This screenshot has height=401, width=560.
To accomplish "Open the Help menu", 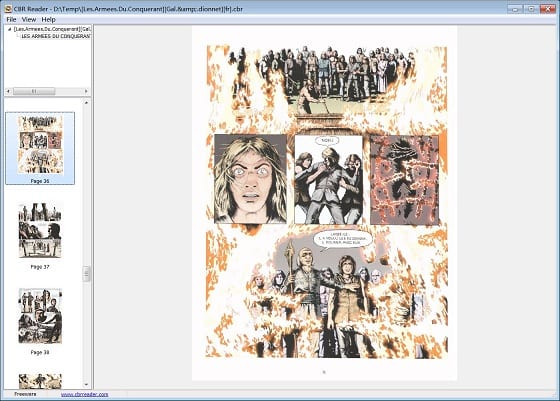I will click(48, 20).
